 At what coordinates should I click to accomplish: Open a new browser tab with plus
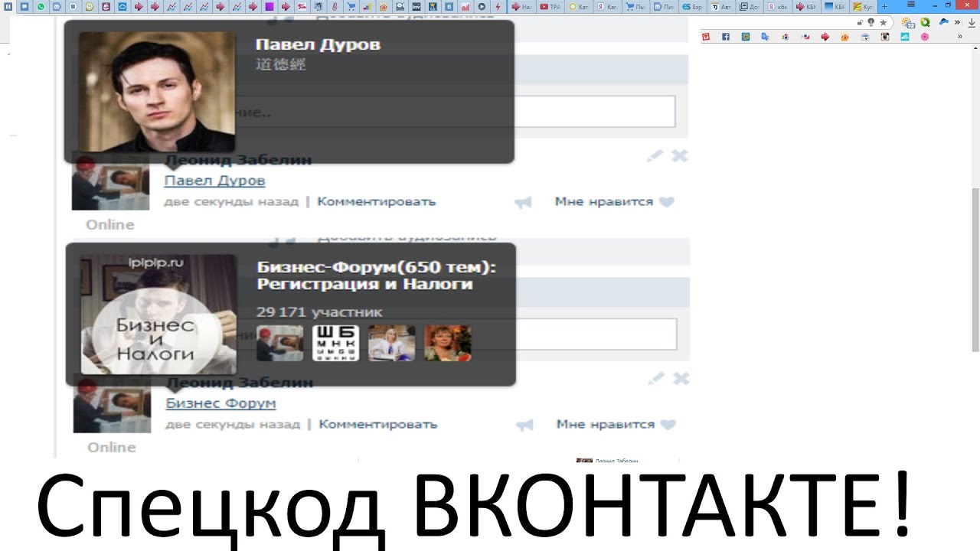coord(885,7)
